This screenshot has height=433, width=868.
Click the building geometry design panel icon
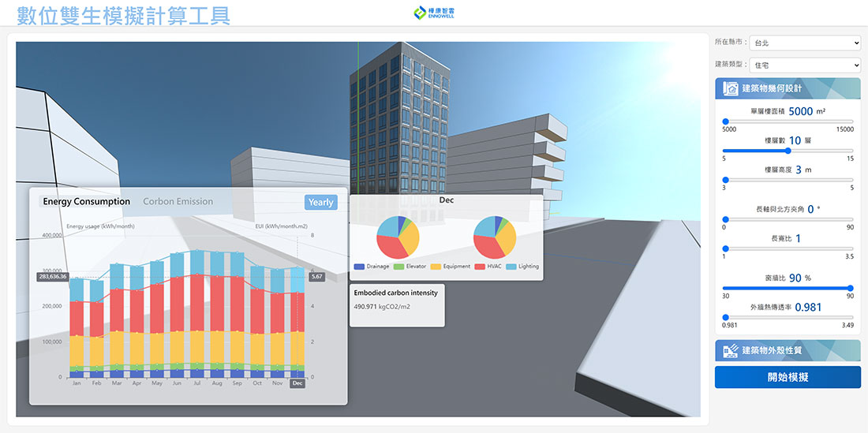pyautogui.click(x=730, y=89)
